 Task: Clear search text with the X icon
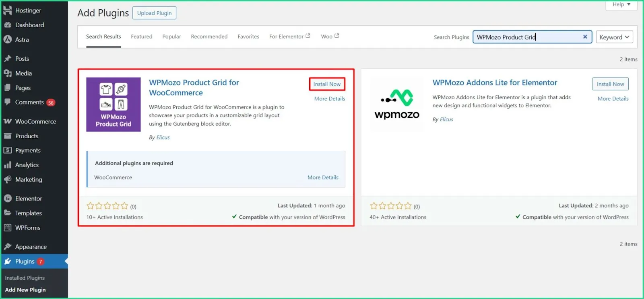point(585,37)
